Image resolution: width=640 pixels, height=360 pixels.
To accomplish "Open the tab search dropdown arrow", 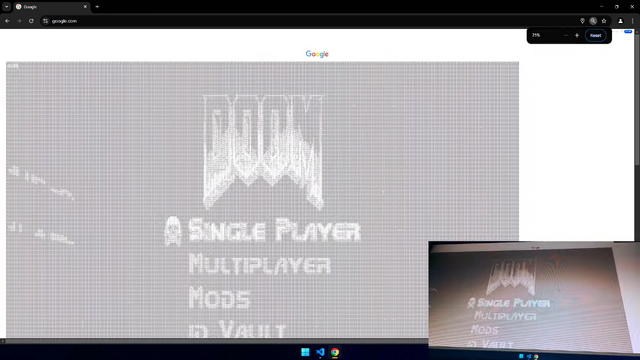I will click(x=7, y=7).
